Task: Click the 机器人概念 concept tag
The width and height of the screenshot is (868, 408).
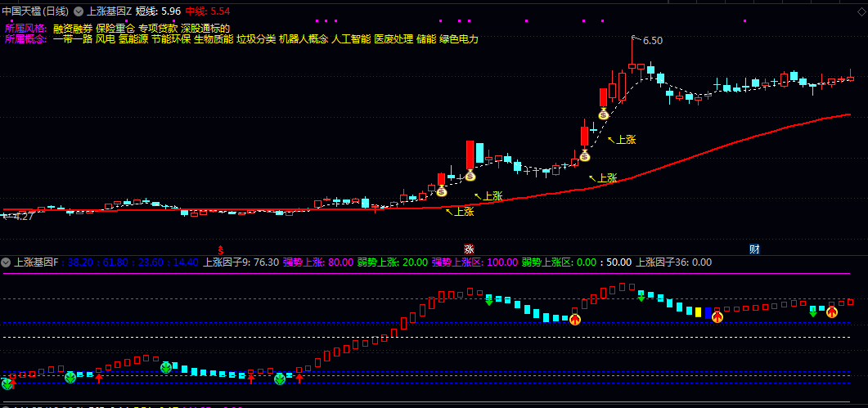Action: [304, 39]
